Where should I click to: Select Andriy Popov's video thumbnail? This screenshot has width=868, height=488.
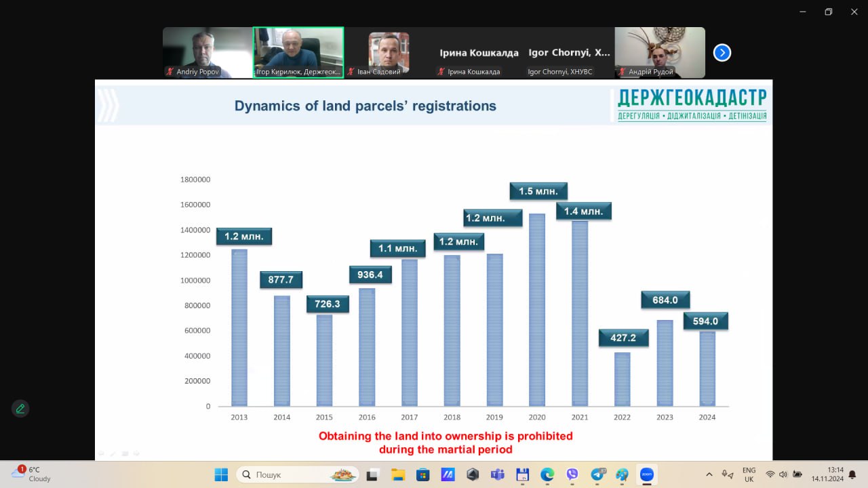coord(208,52)
